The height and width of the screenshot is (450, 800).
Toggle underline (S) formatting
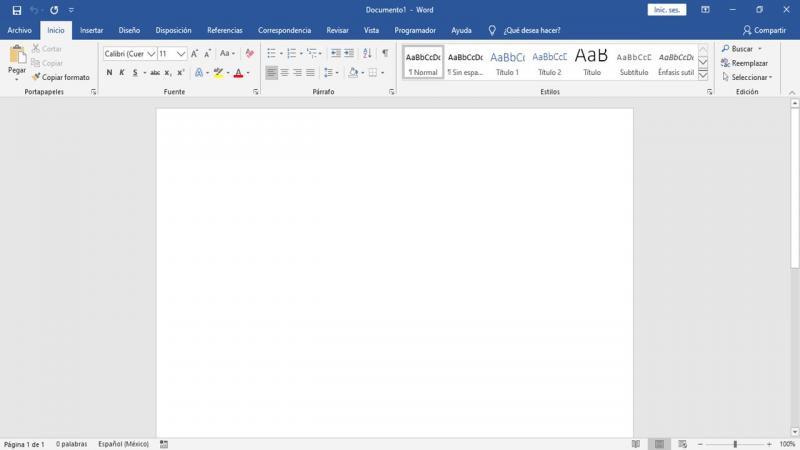135,73
